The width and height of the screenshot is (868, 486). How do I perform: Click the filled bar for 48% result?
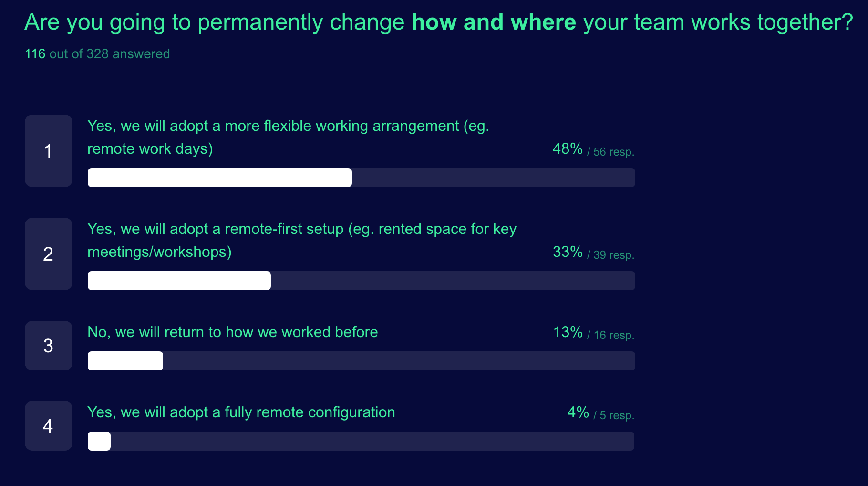tap(219, 178)
